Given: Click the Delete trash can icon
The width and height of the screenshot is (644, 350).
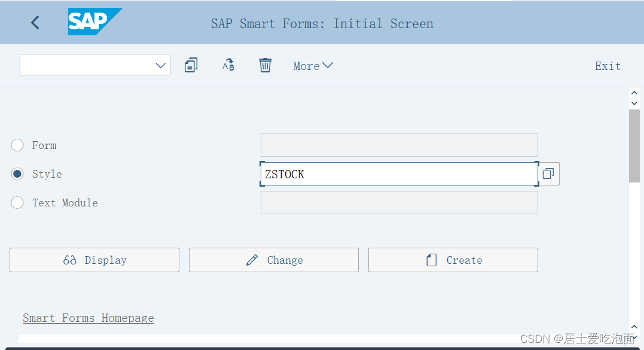Looking at the screenshot, I should tap(265, 65).
